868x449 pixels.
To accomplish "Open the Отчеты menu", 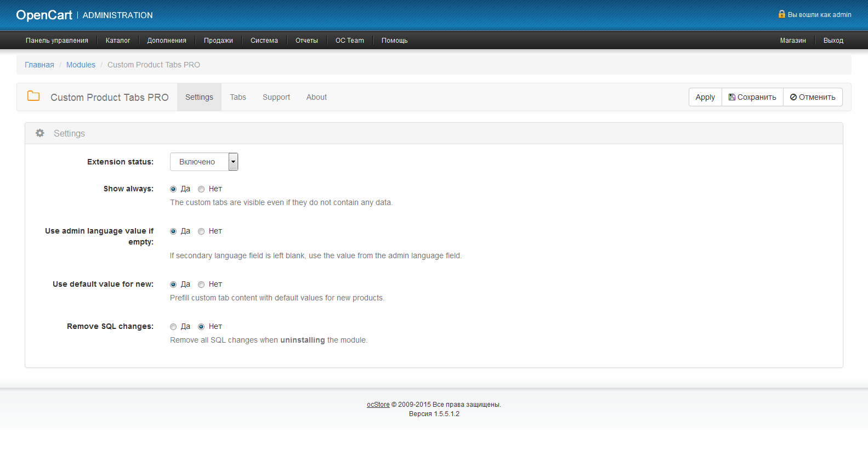I will (307, 41).
